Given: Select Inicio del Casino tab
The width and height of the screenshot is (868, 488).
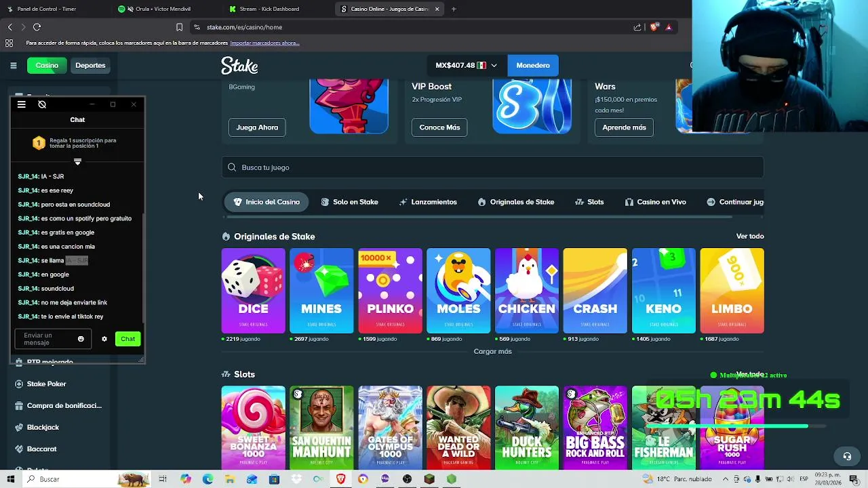Looking at the screenshot, I should point(267,202).
